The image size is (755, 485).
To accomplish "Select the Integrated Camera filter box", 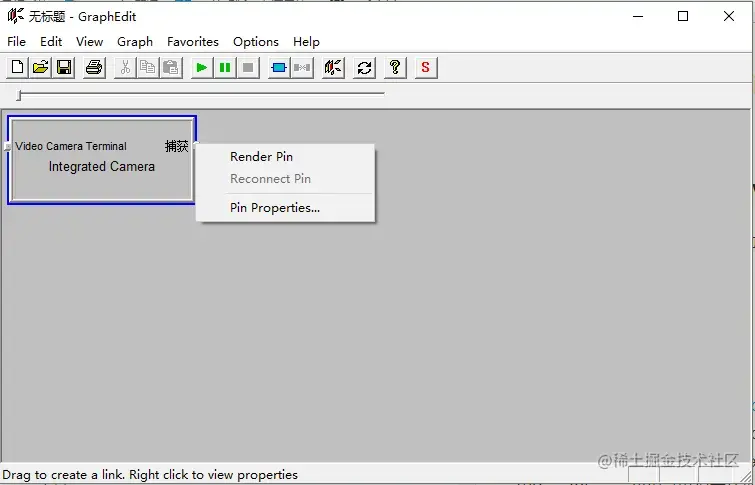I will (x=102, y=160).
